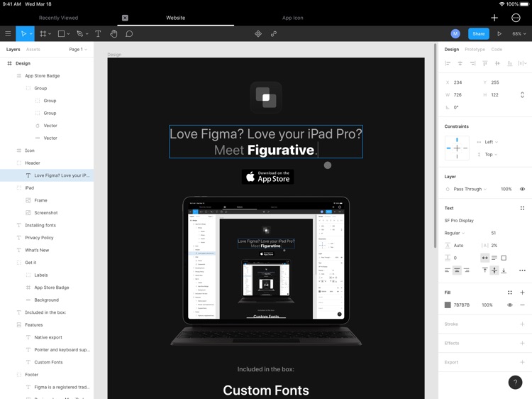Image resolution: width=532 pixels, height=399 pixels.
Task: Toggle constrain proportions icon
Action: point(522,94)
